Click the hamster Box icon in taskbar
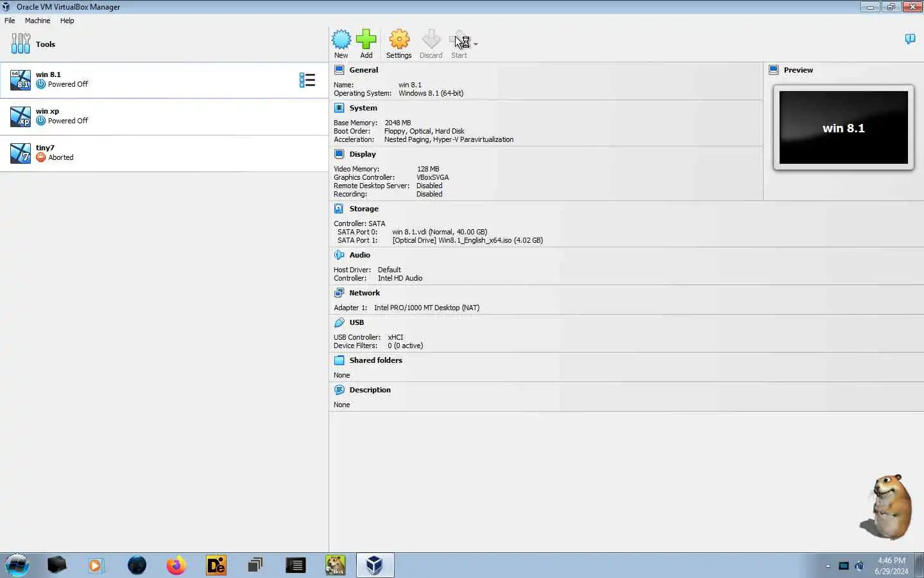The height and width of the screenshot is (578, 924). [336, 565]
